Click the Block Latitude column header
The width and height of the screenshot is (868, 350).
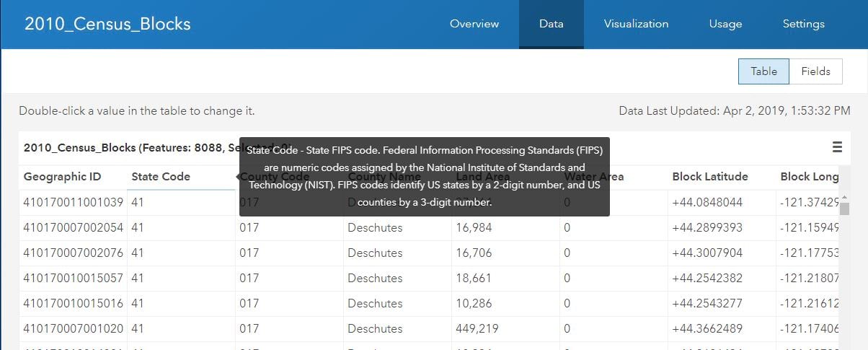[x=709, y=177]
